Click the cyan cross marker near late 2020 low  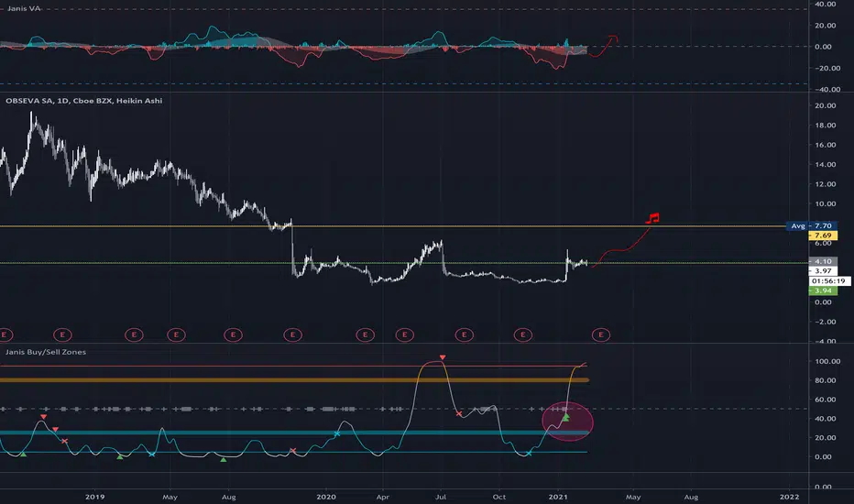[x=529, y=454]
